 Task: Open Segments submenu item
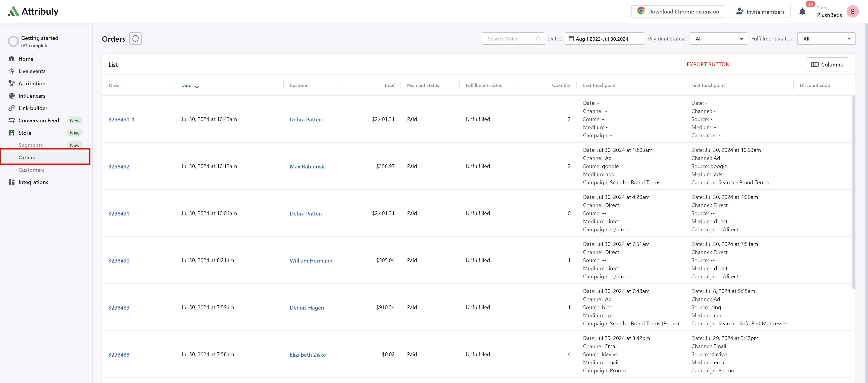coord(31,145)
